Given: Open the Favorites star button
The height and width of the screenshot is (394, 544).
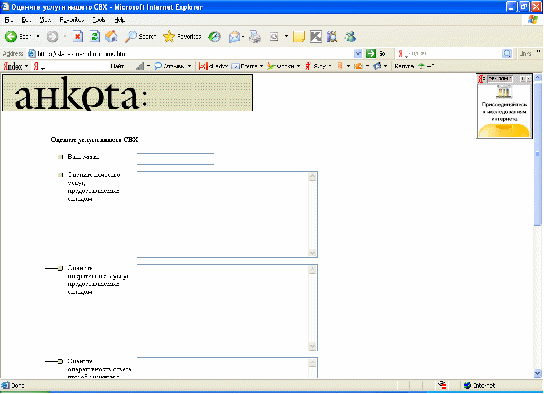Looking at the screenshot, I should (182, 36).
